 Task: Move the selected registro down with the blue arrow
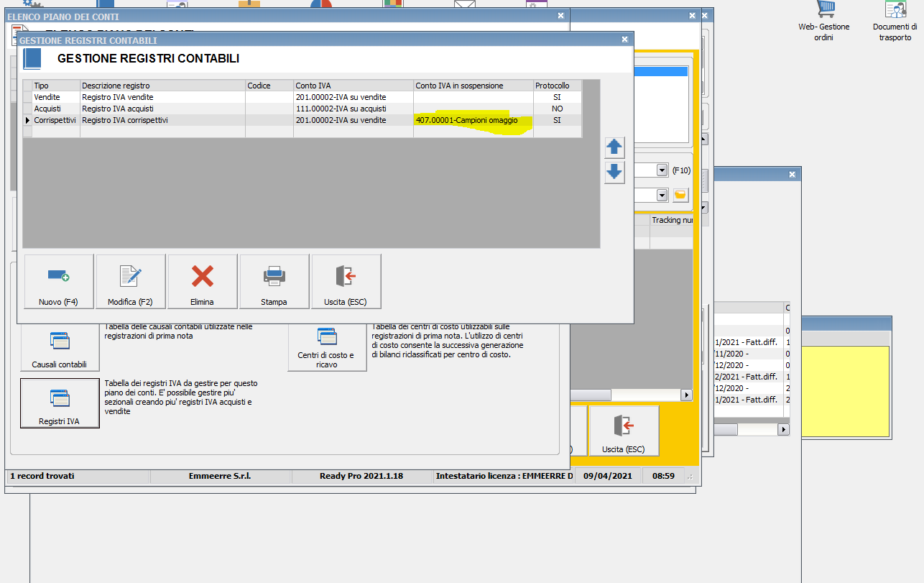point(614,173)
